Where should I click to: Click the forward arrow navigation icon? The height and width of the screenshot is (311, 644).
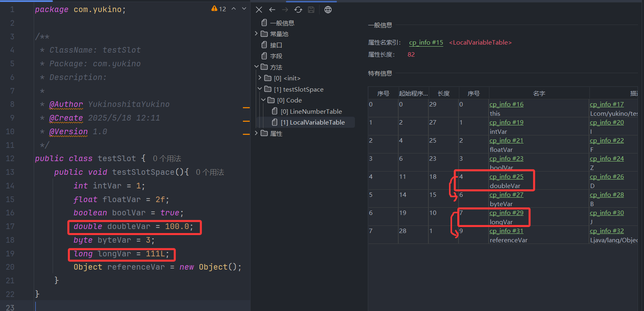tap(285, 10)
